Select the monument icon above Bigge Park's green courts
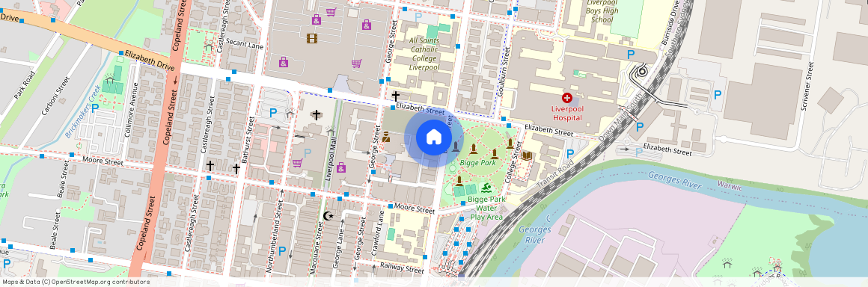 [x=459, y=180]
